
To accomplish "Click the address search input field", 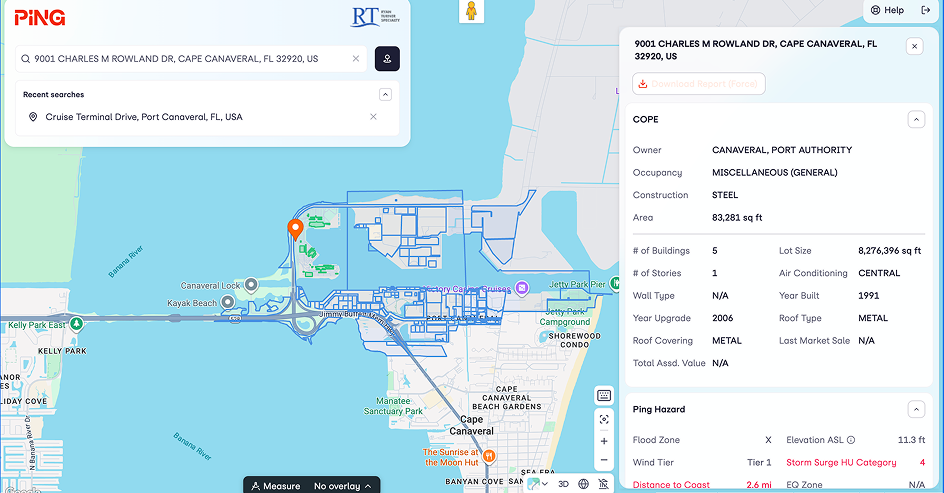I will (x=190, y=59).
